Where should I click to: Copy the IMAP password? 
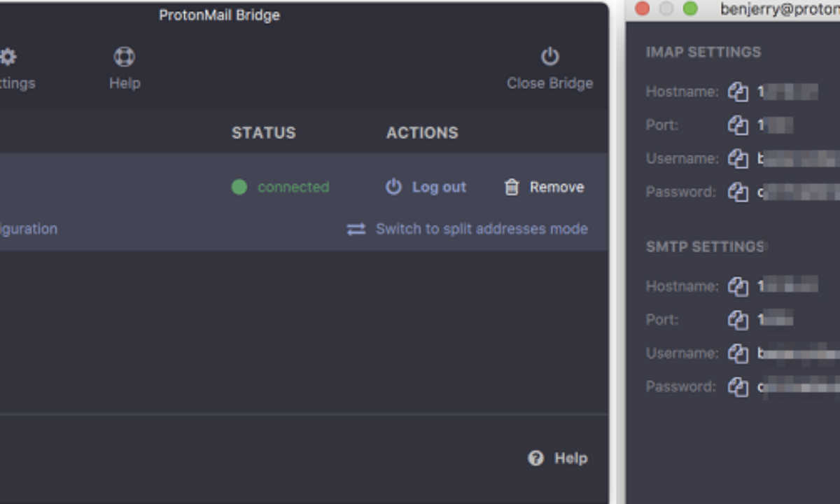[x=738, y=192]
